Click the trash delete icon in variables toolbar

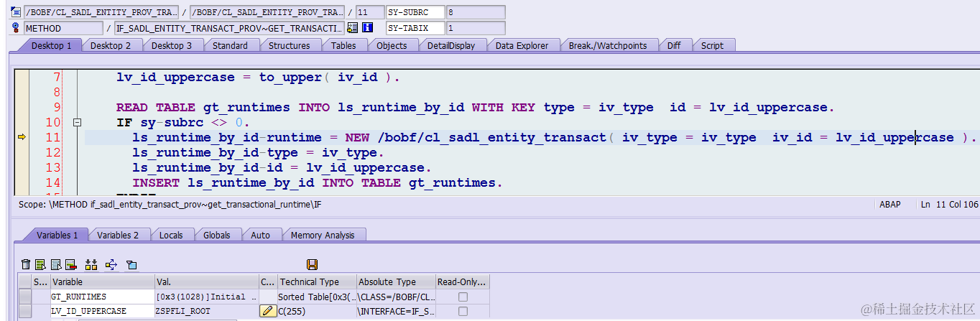[26, 265]
